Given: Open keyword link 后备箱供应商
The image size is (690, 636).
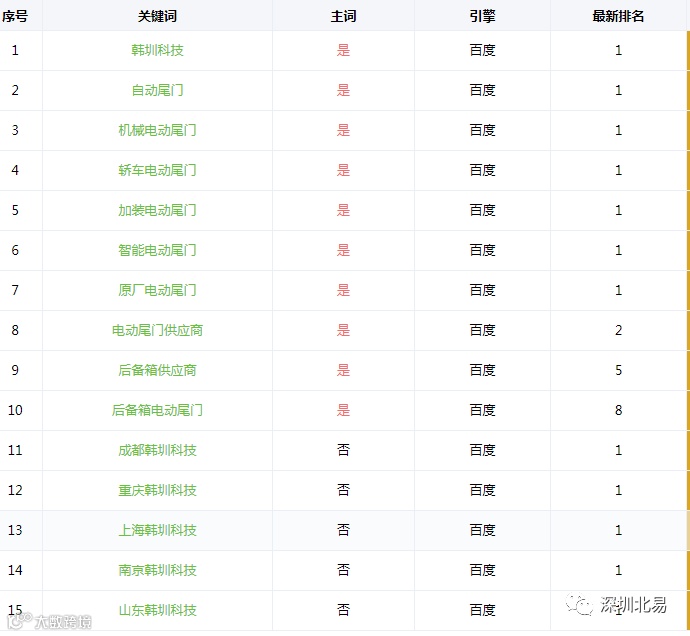Looking at the screenshot, I should 157,370.
